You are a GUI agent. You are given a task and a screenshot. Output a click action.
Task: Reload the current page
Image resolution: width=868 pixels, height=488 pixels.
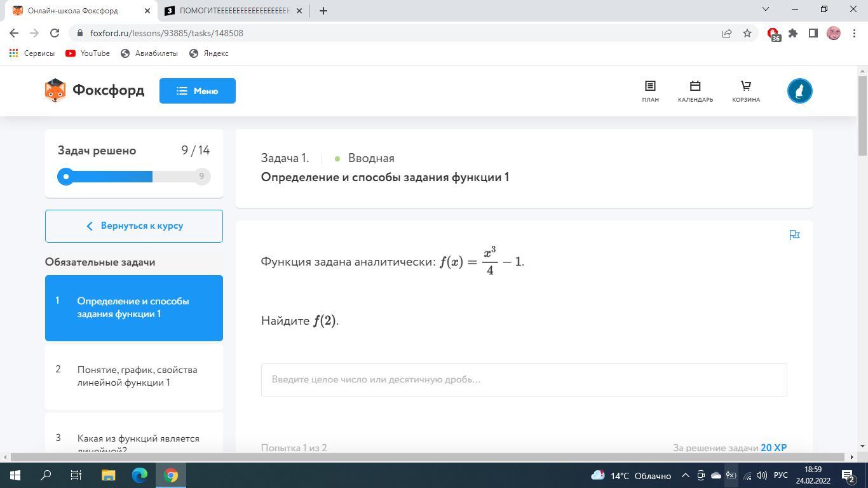pos(55,33)
